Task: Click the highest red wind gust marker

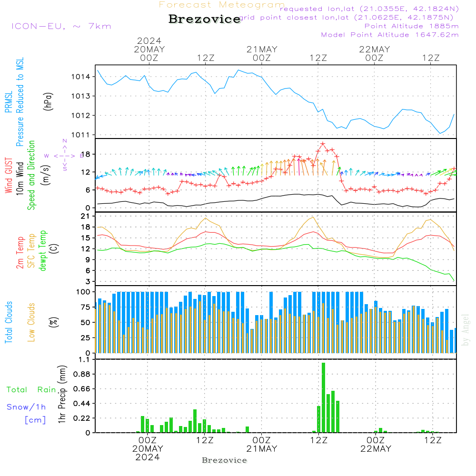Action: click(x=323, y=144)
